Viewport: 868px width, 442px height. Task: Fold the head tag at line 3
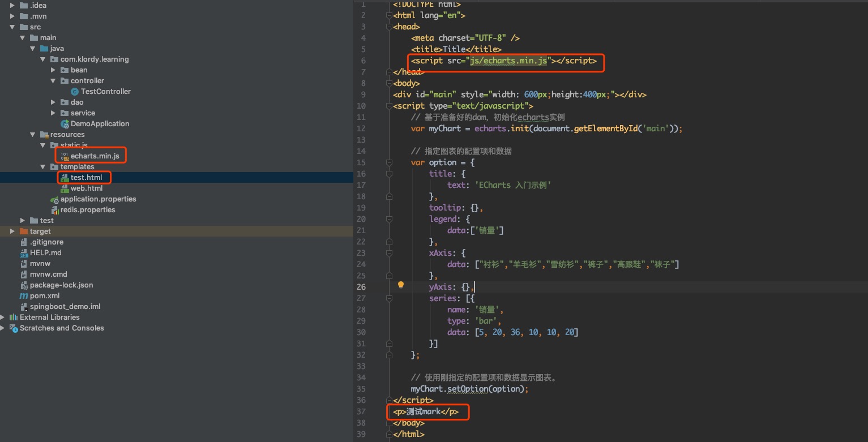[x=389, y=27]
